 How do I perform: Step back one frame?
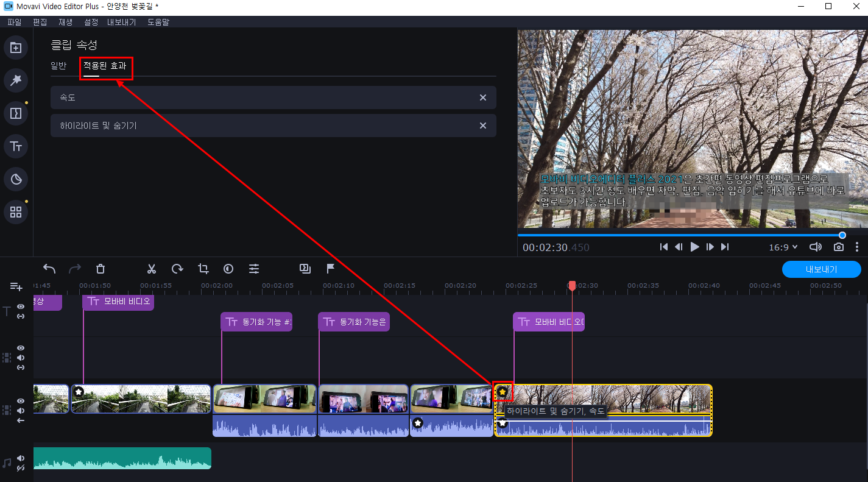pyautogui.click(x=679, y=247)
